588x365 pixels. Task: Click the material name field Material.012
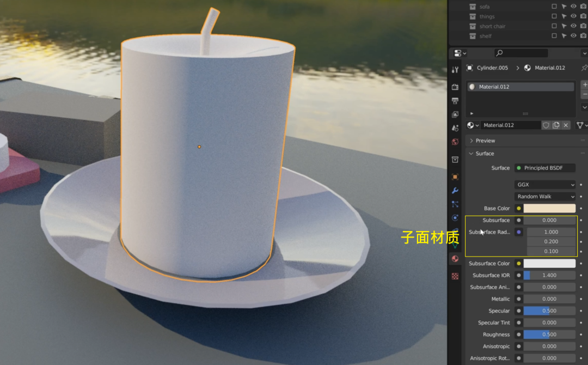(x=511, y=125)
